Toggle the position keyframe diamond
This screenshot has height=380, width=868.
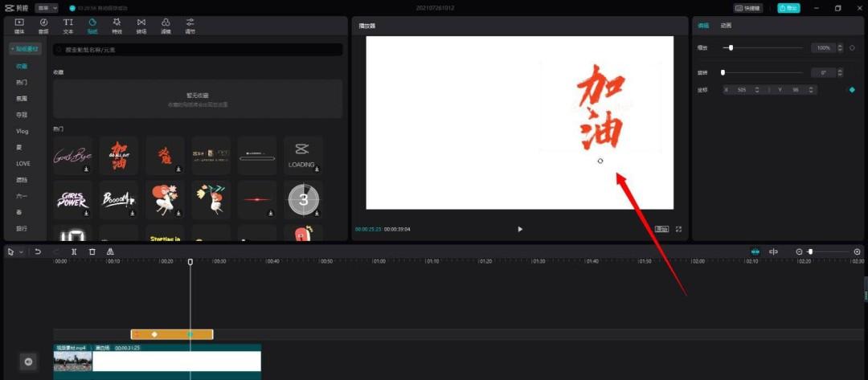852,89
